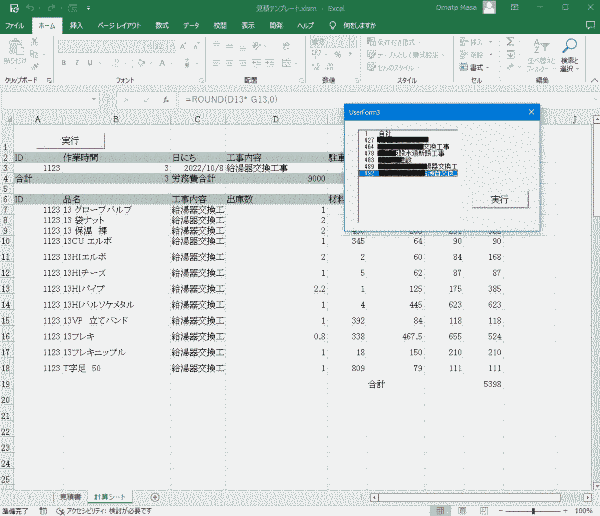The image size is (600, 516).
Task: Select the row starting with 464 in the UserForm3 list
Action: coord(400,145)
